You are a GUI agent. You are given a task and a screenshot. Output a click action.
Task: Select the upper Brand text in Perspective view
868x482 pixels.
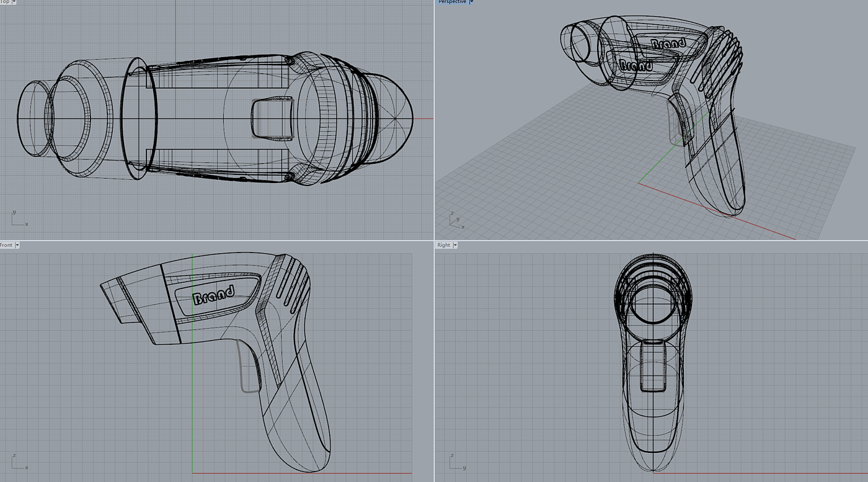[x=668, y=44]
